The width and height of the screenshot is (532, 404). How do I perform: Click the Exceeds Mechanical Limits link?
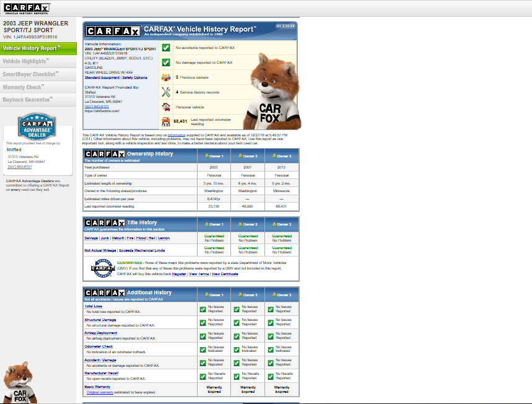click(142, 250)
